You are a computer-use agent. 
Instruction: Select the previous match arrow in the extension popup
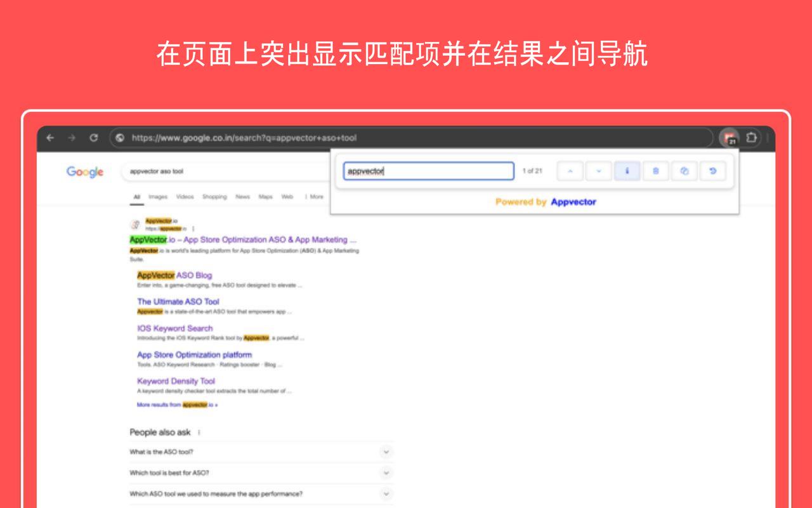pyautogui.click(x=570, y=170)
